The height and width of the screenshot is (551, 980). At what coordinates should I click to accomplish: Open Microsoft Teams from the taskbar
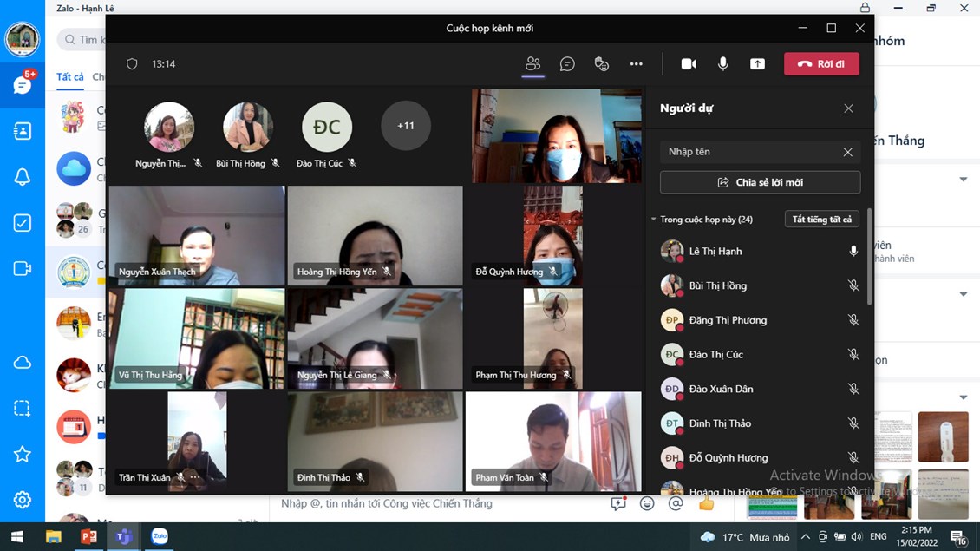click(123, 537)
